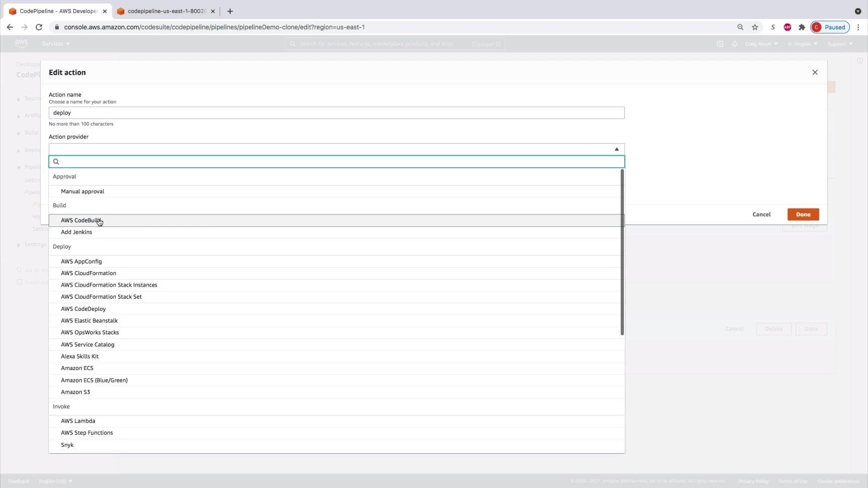Open the Terms of Use link
Viewport: 868px width, 488px height.
[793, 481]
